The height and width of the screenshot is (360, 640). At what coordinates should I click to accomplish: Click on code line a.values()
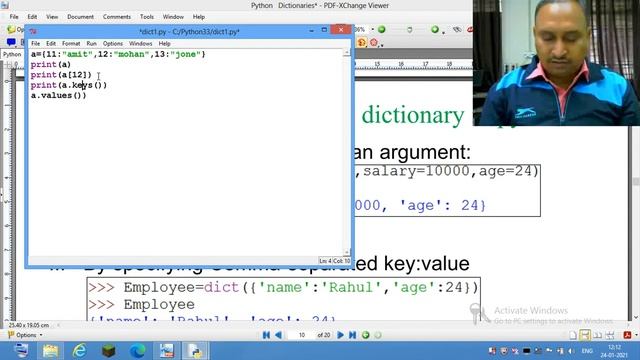[59, 96]
